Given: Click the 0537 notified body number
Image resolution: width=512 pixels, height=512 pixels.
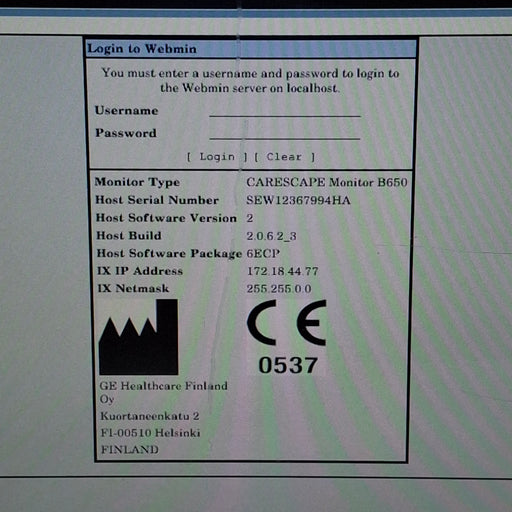Looking at the screenshot, I should click(x=288, y=365).
